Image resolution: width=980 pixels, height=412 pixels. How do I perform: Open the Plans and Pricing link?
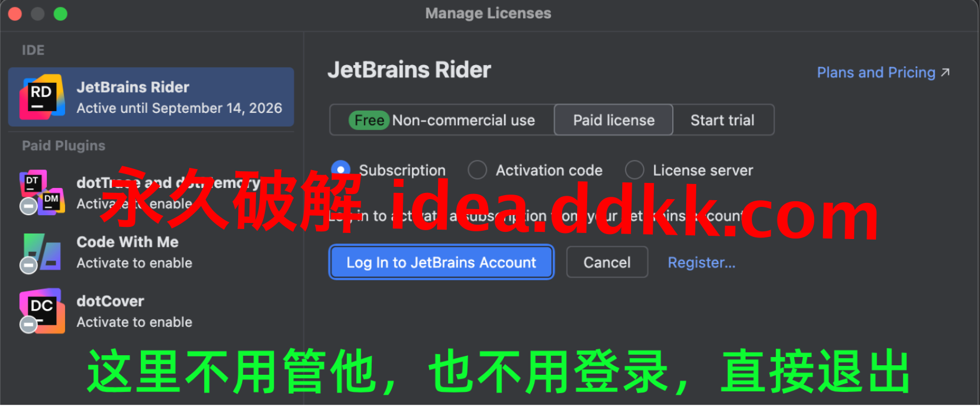tap(876, 72)
